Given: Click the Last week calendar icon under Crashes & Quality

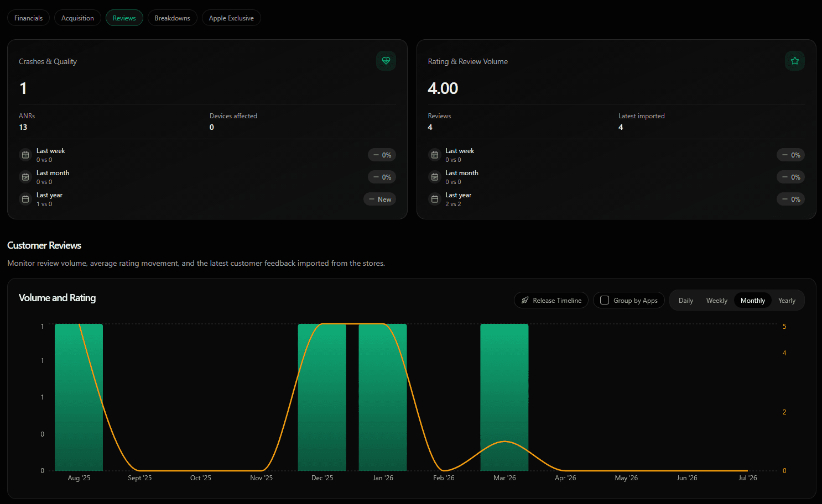Looking at the screenshot, I should pos(25,155).
